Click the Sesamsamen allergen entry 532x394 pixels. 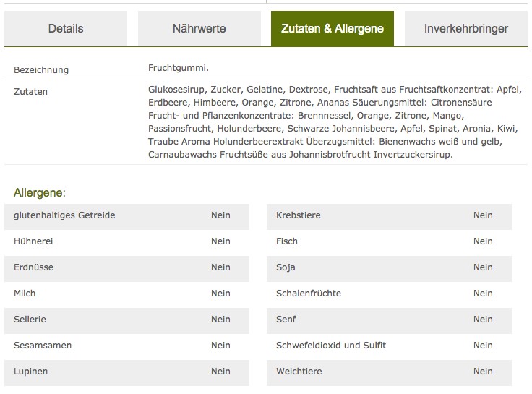point(43,346)
